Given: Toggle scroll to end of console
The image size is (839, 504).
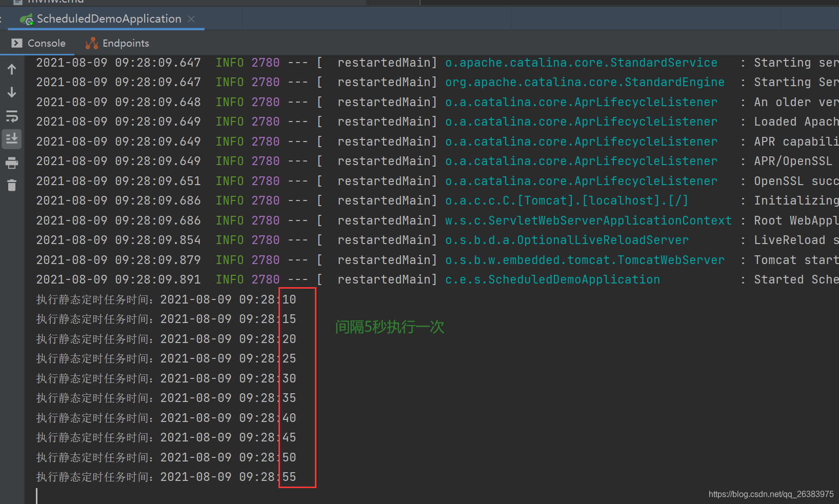Looking at the screenshot, I should [12, 139].
